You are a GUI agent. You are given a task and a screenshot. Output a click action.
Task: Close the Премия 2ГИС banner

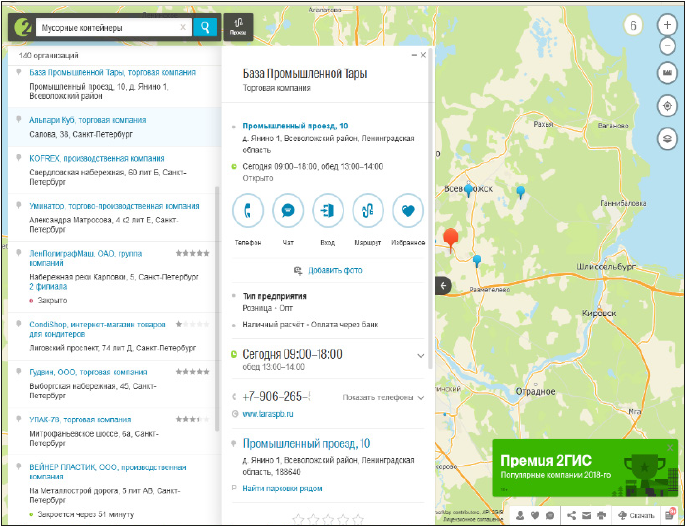(670, 448)
